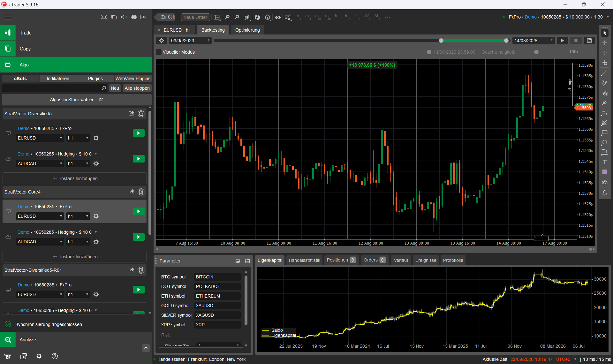Open backtest end date 14/08/2026 dropdown
The height and width of the screenshot is (364, 613).
(534, 41)
